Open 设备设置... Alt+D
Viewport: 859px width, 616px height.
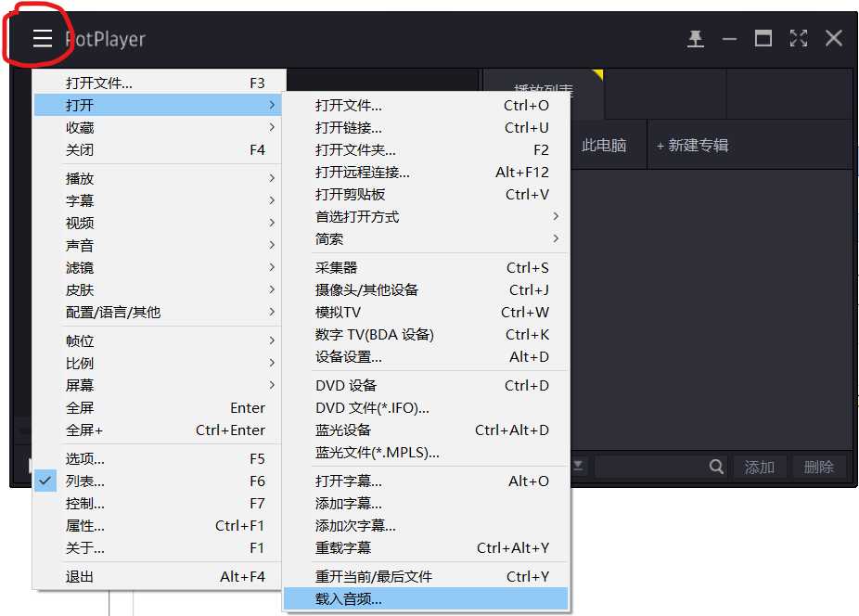click(426, 357)
